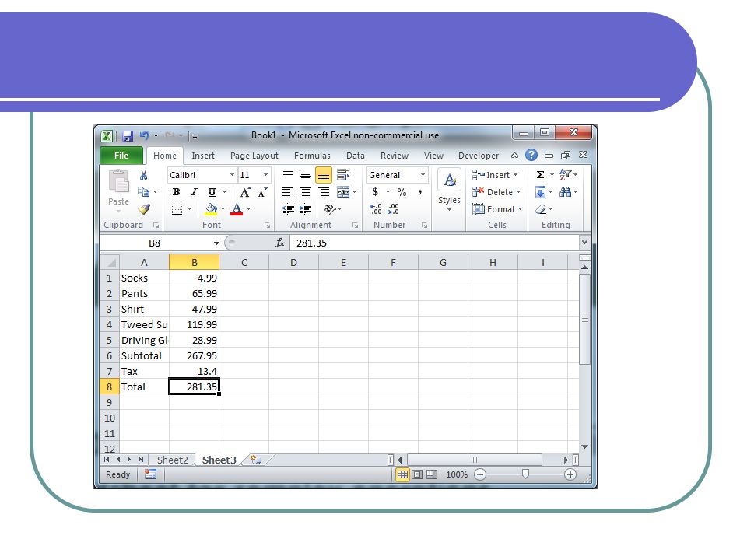Click Zoom Out minus button

click(480, 474)
